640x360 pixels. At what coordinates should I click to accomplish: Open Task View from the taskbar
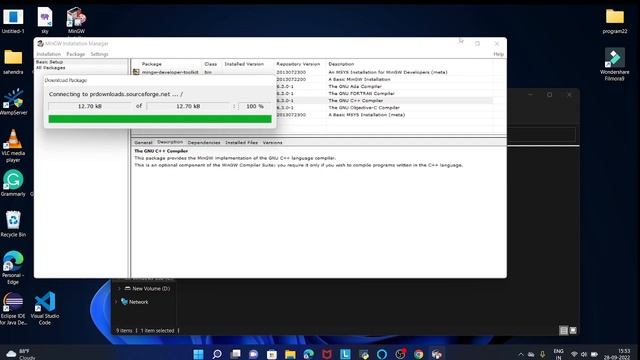click(x=236, y=354)
